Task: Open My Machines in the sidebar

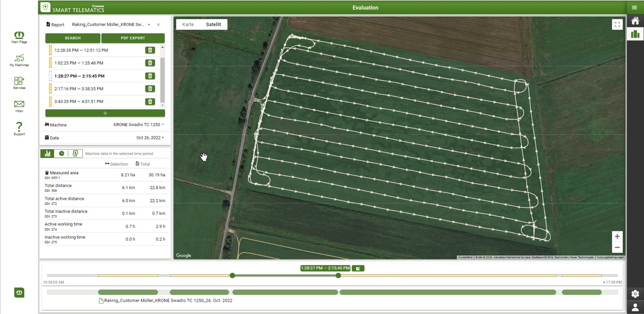Action: coord(19,60)
